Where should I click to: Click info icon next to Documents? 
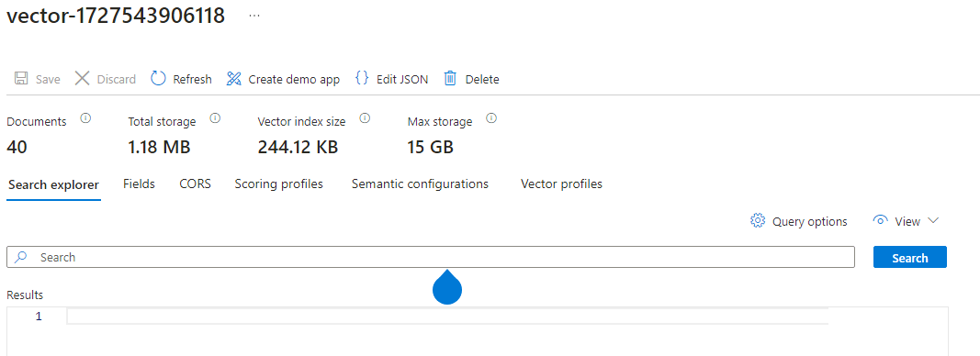point(86,118)
